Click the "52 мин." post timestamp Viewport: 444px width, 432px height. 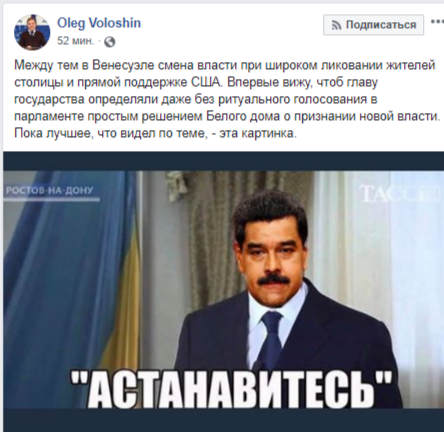click(75, 41)
